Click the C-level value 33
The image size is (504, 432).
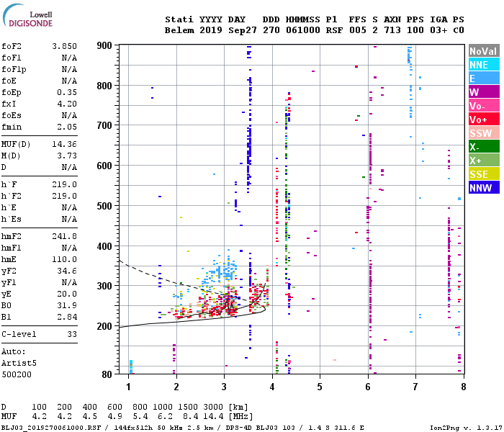72,335
